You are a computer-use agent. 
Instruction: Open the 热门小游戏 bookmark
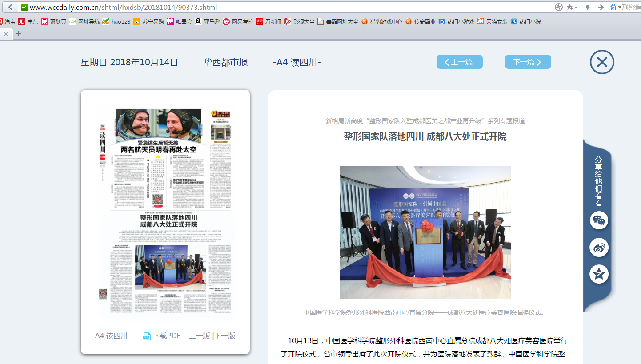(x=457, y=21)
